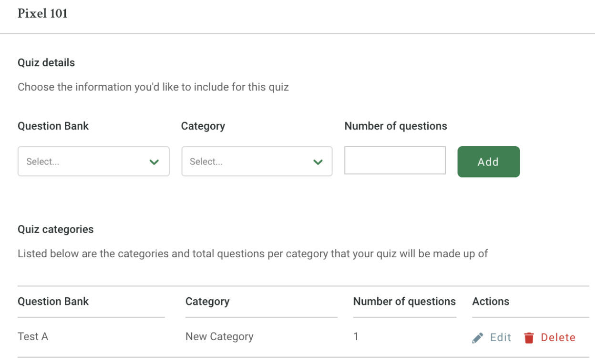Click the green chevron in Question Bank selector
Screen dimensions: 597x364
pyautogui.click(x=154, y=162)
